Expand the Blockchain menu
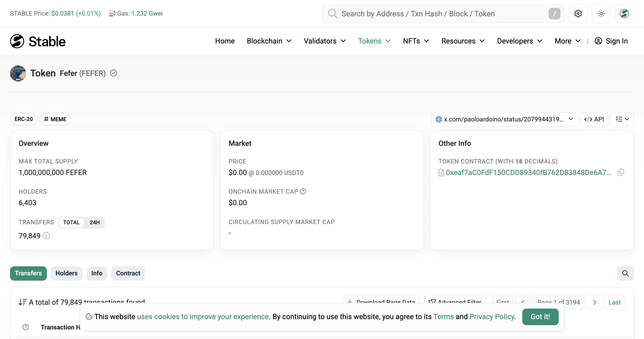This screenshot has height=339, width=644. [x=269, y=41]
